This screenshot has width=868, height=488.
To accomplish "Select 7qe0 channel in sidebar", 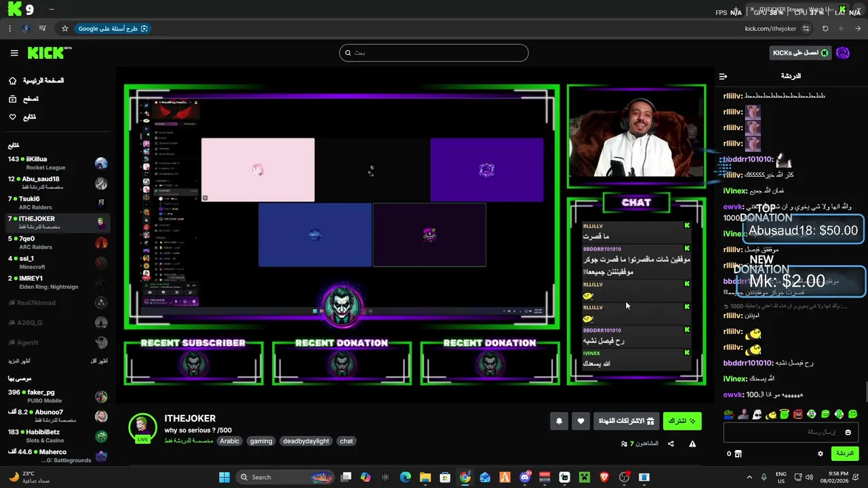I will pyautogui.click(x=58, y=243).
